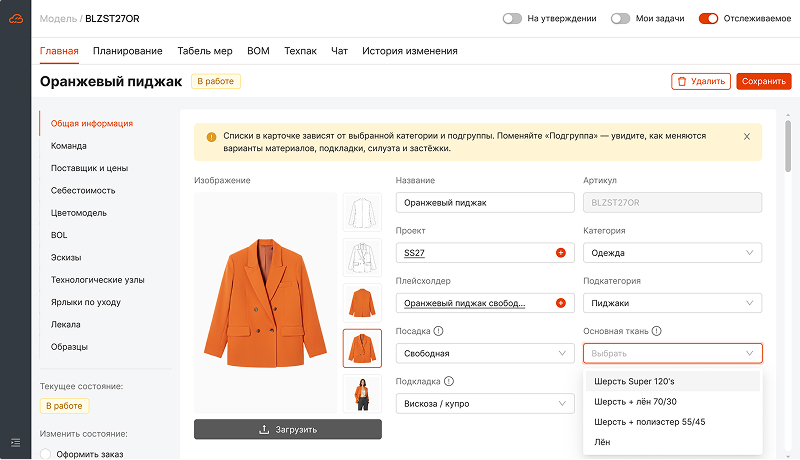Open the Лекала section

(65, 325)
